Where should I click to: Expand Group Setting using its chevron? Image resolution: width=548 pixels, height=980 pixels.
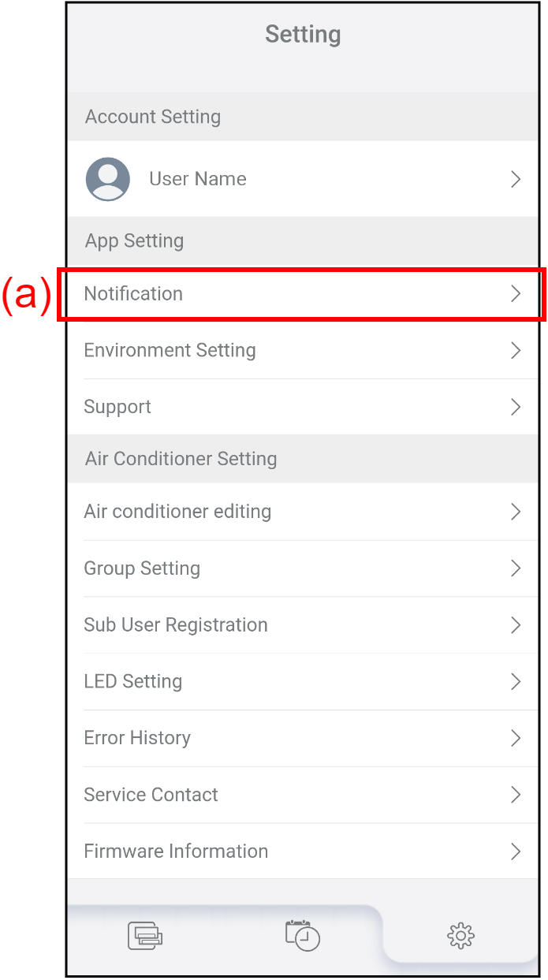pyautogui.click(x=516, y=568)
